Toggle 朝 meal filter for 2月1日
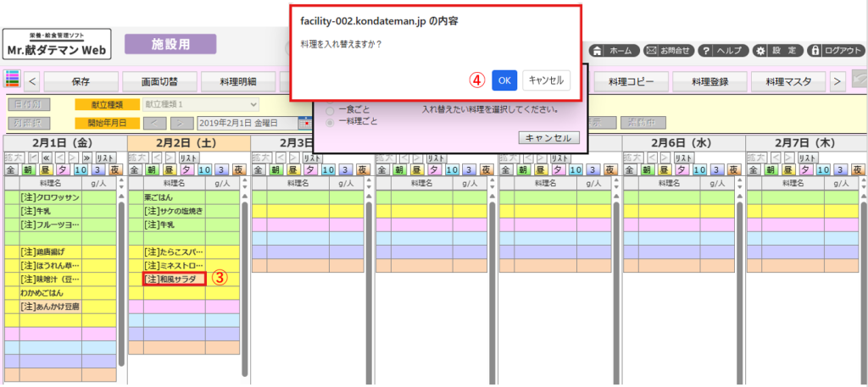Image resolution: width=868 pixels, height=387 pixels. tap(29, 170)
